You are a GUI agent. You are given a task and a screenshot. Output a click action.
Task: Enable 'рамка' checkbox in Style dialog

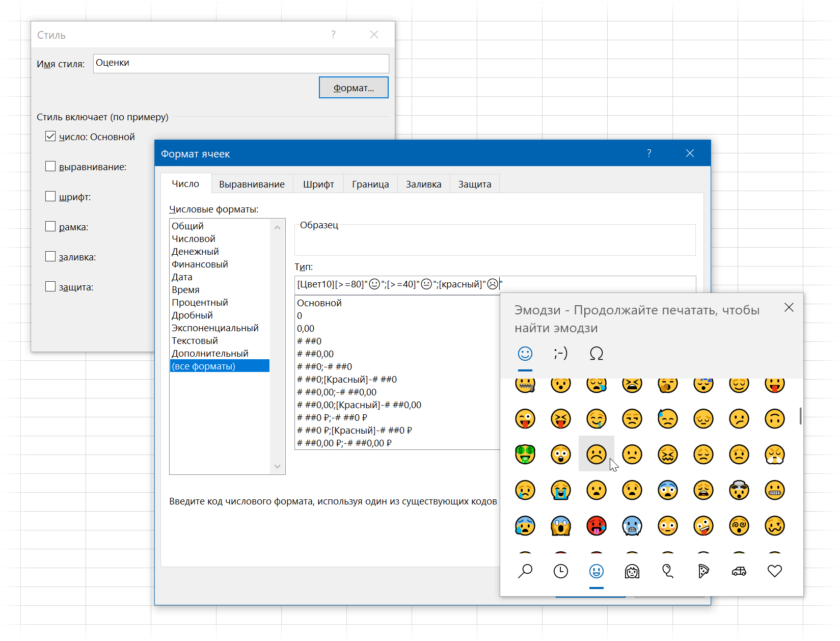(x=50, y=226)
